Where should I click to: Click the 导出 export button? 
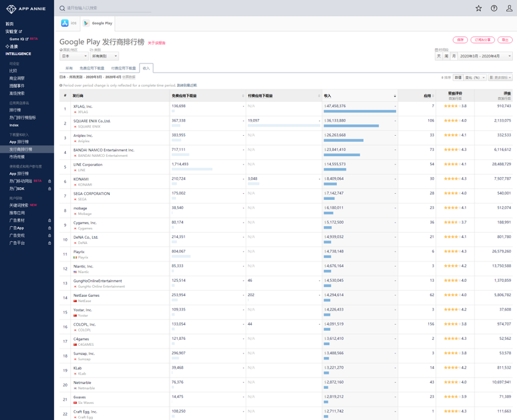[504, 40]
